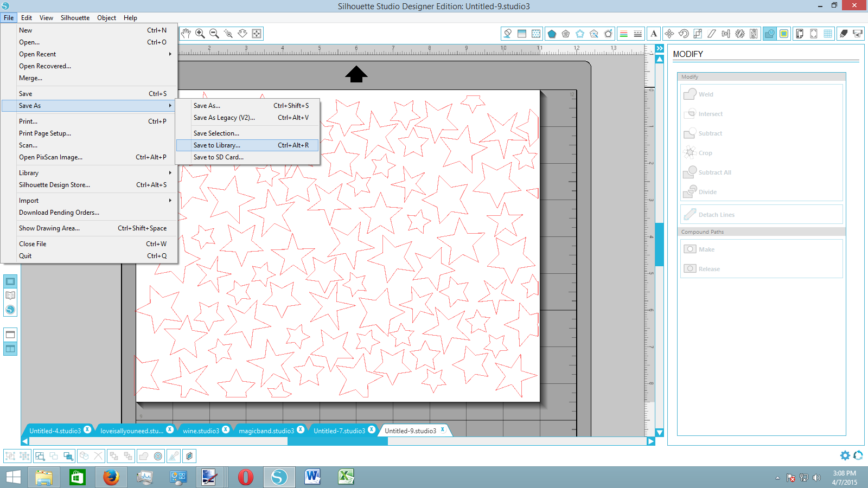868x488 pixels.
Task: Choose single-pane library layout icon
Action: [x=10, y=335]
